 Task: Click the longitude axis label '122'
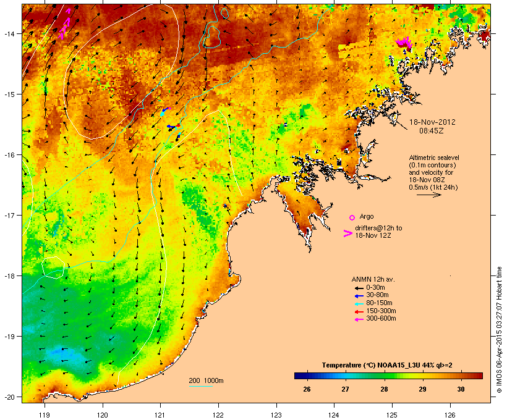coord(218,415)
